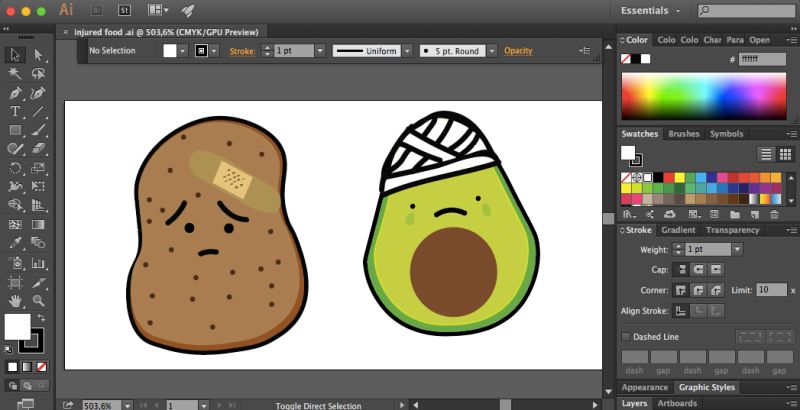The image size is (800, 410).
Task: Open the stroke color dropdown arrow in control bar
Action: tap(214, 50)
